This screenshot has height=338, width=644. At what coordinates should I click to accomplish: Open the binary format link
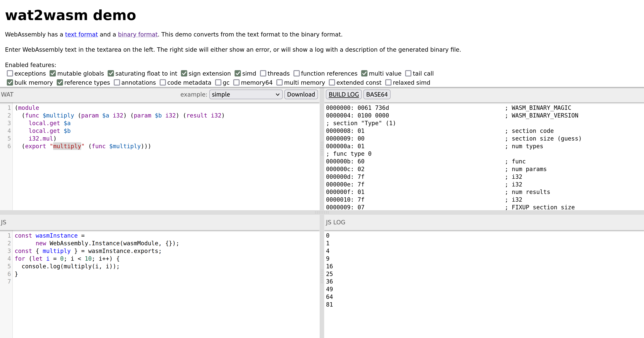click(x=138, y=34)
